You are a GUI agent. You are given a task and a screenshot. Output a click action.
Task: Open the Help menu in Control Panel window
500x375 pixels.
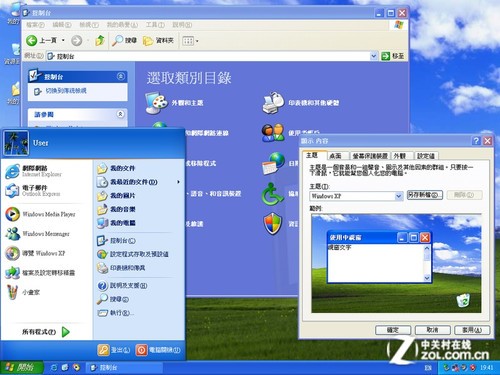click(182, 25)
